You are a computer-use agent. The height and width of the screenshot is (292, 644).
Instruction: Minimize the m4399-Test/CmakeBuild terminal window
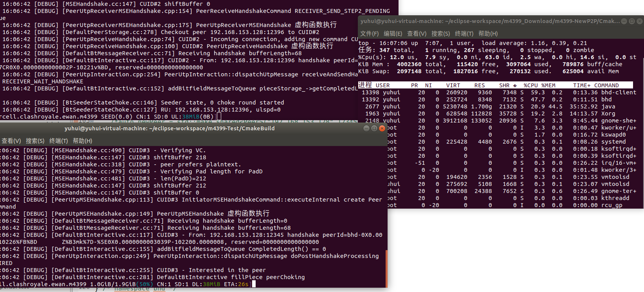click(x=366, y=128)
